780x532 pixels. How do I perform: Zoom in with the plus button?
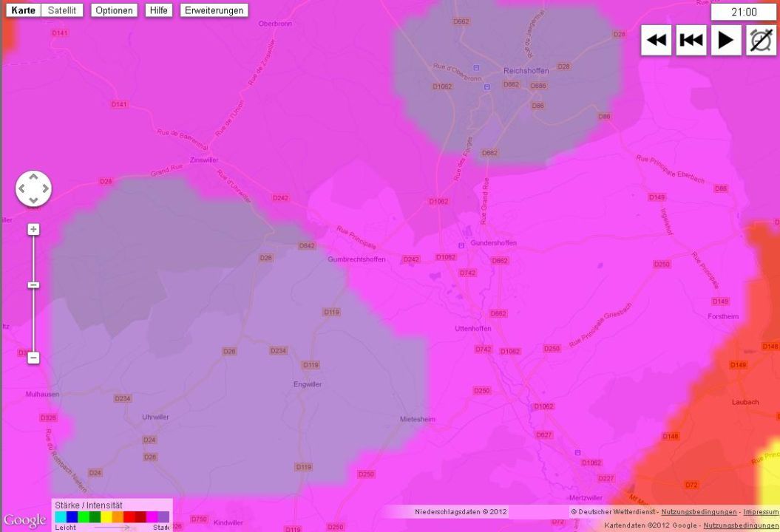pyautogui.click(x=33, y=229)
